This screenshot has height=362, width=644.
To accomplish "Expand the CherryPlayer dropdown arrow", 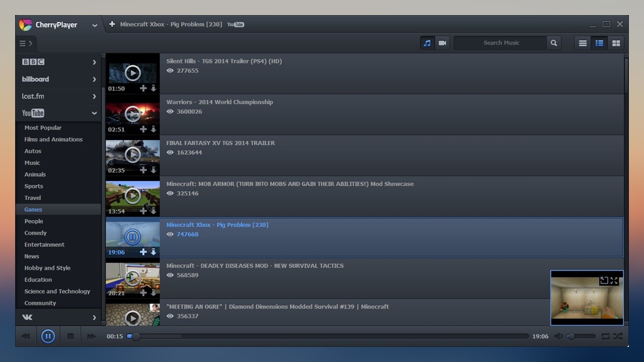I will 94,25.
